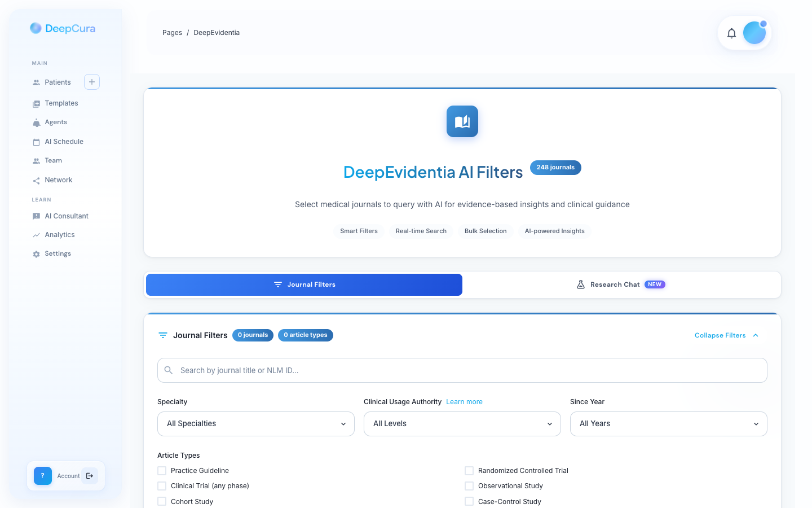Check the Clinical Trial (any phase) checkbox
Image resolution: width=812 pixels, height=508 pixels.
pyautogui.click(x=162, y=486)
